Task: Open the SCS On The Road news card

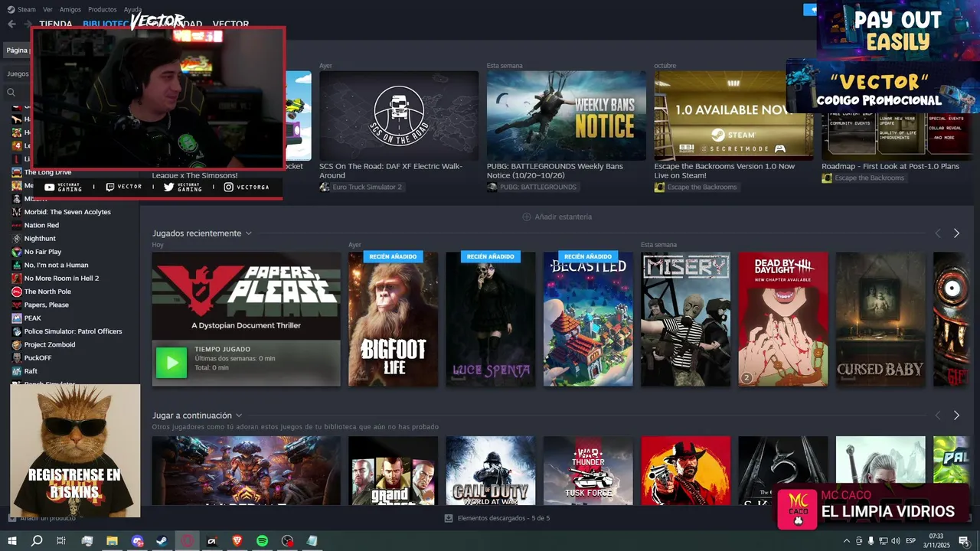Action: pyautogui.click(x=399, y=116)
